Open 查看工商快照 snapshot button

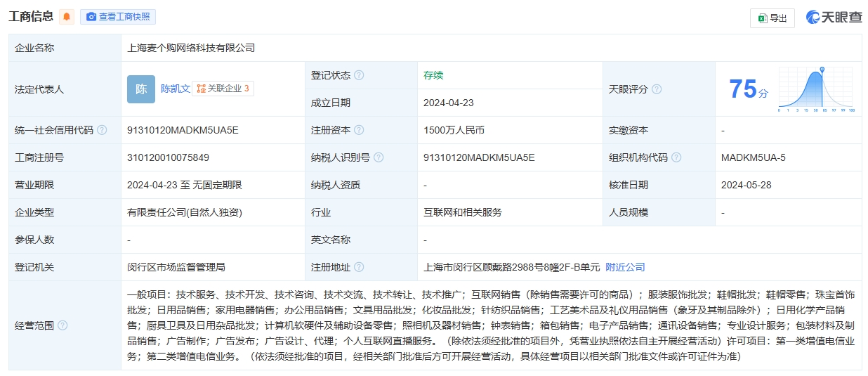[118, 18]
